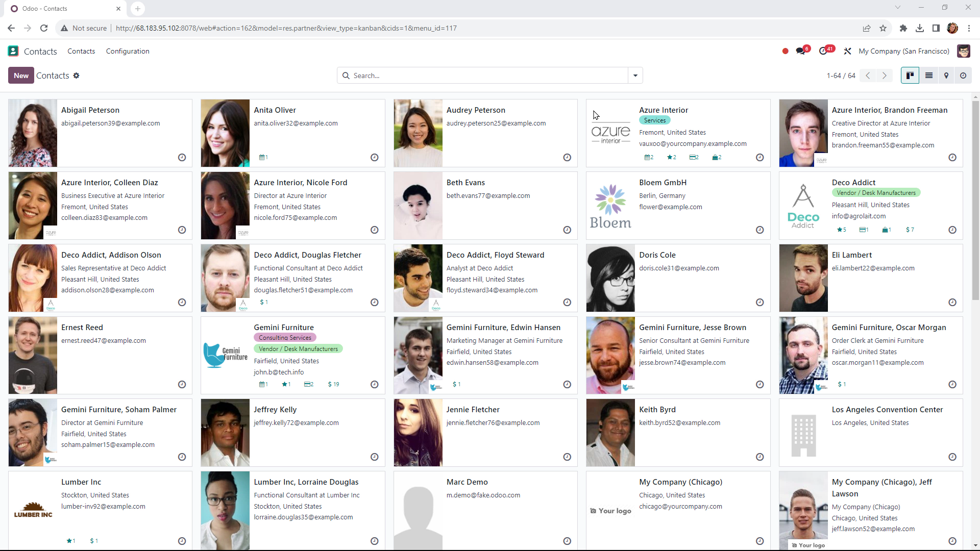The image size is (980, 551).
Task: Toggle search options dropdown arrow
Action: (x=635, y=76)
